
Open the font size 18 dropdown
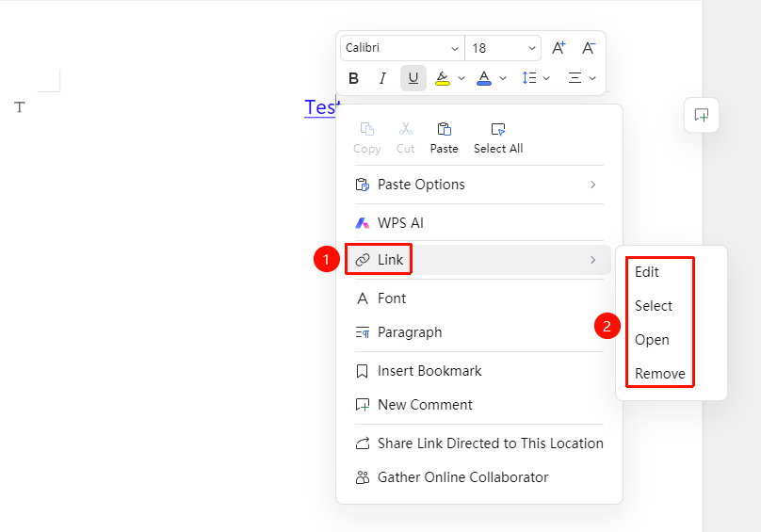point(503,48)
